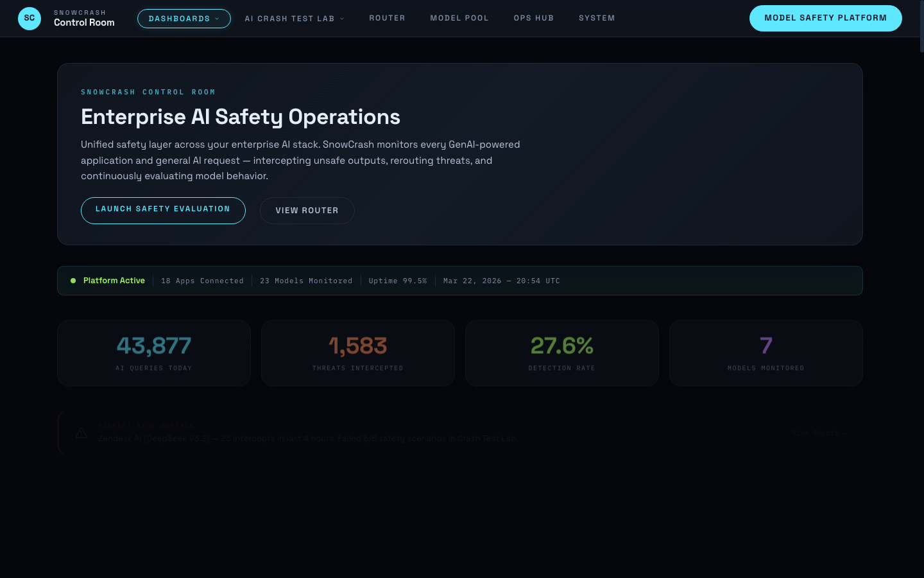
Task: Click the green Platform Active status dot
Action: tap(73, 281)
